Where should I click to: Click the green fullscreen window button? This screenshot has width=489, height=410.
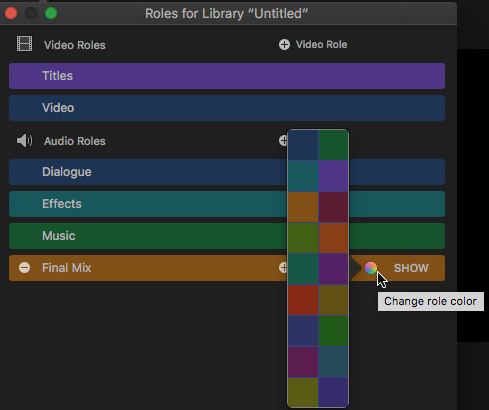(51, 13)
